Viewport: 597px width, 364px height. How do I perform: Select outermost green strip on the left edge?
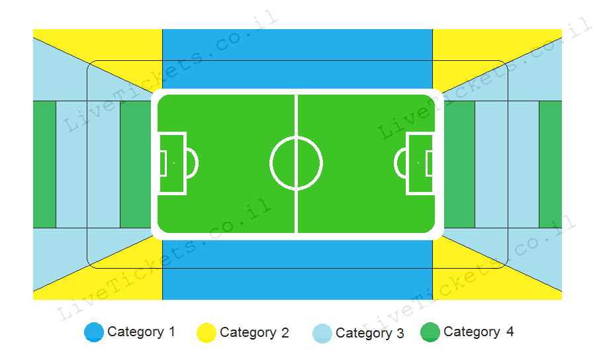click(44, 165)
